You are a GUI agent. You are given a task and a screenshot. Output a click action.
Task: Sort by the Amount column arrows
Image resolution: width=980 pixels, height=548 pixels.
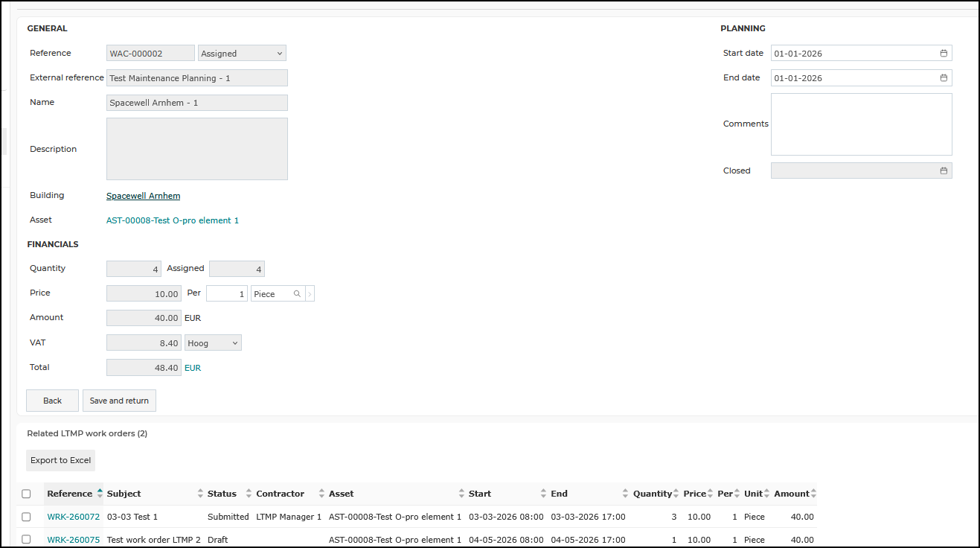[813, 494]
